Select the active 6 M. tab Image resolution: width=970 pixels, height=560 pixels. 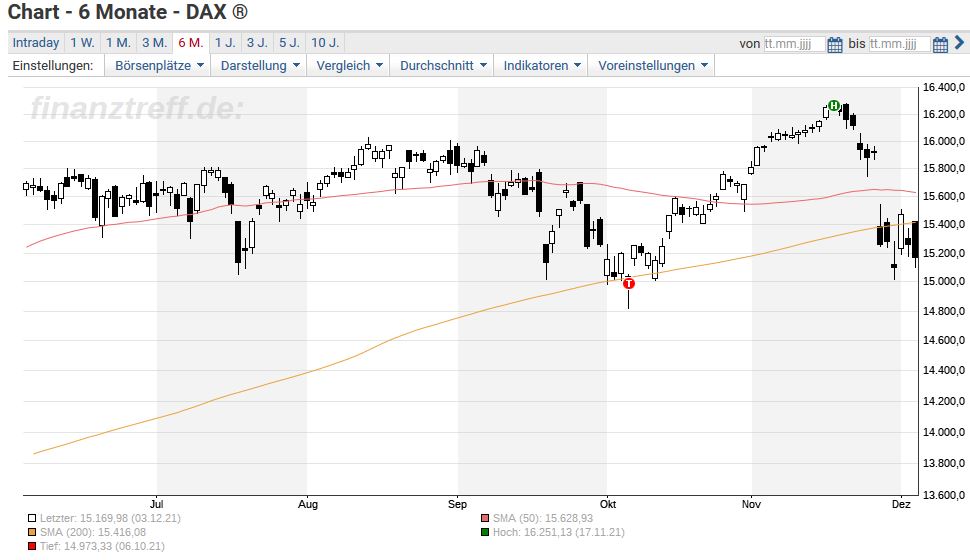(191, 43)
